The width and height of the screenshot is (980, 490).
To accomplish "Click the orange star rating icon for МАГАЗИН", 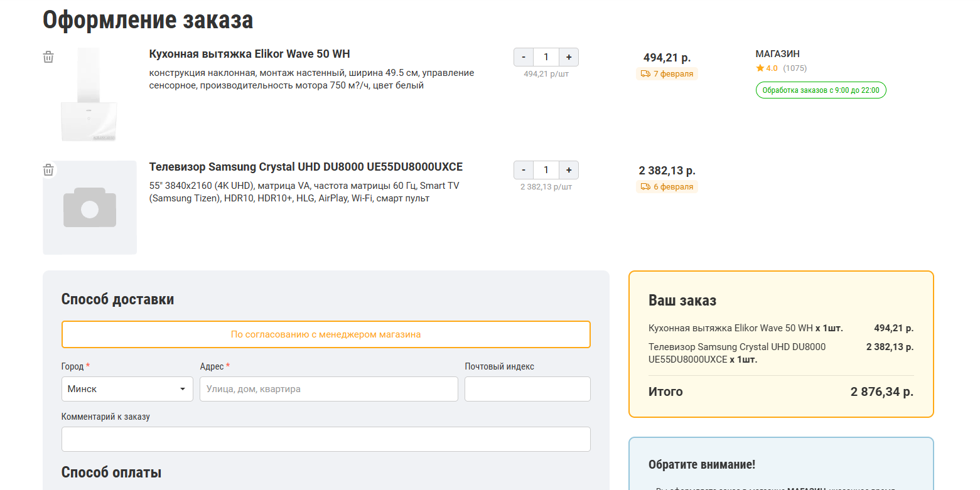I will (760, 68).
